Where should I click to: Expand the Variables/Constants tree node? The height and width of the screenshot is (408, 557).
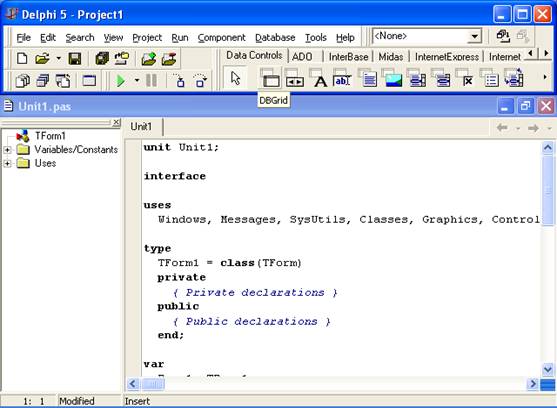(7, 150)
